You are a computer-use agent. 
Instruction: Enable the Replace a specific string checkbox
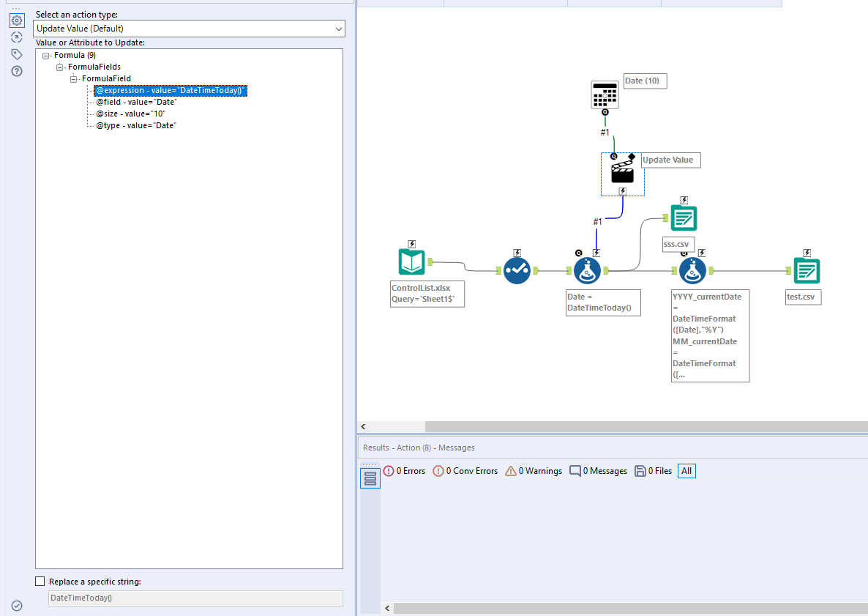click(x=40, y=581)
